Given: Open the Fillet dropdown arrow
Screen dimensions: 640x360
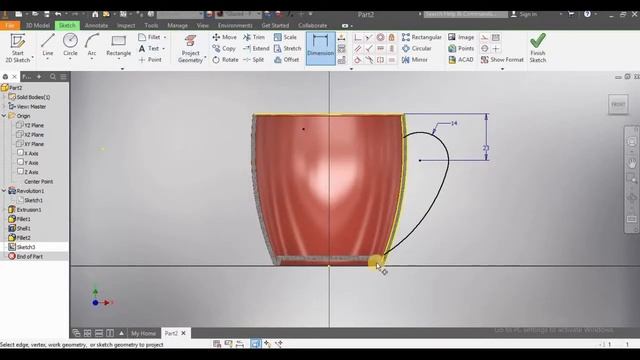Looking at the screenshot, I should pos(165,37).
